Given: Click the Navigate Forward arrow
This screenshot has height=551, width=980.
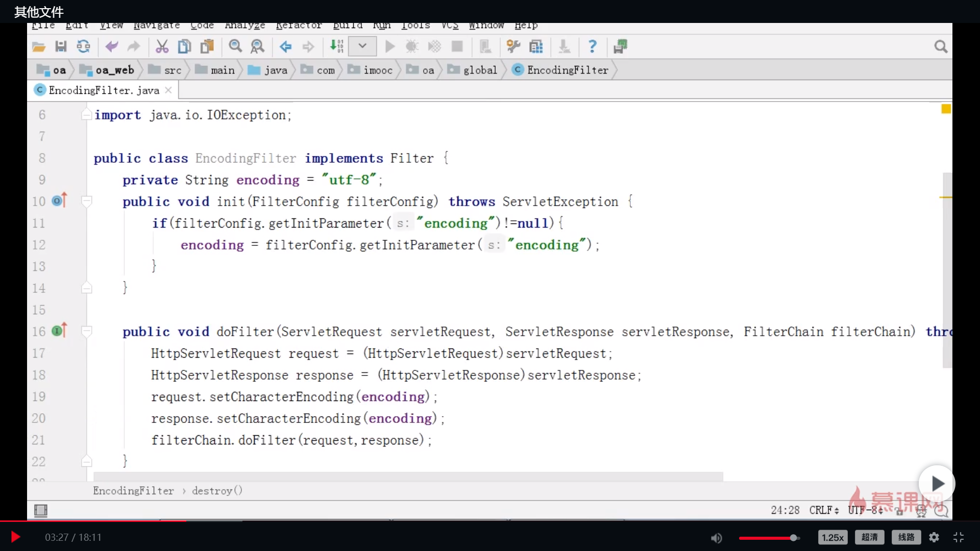Looking at the screenshot, I should 308,47.
